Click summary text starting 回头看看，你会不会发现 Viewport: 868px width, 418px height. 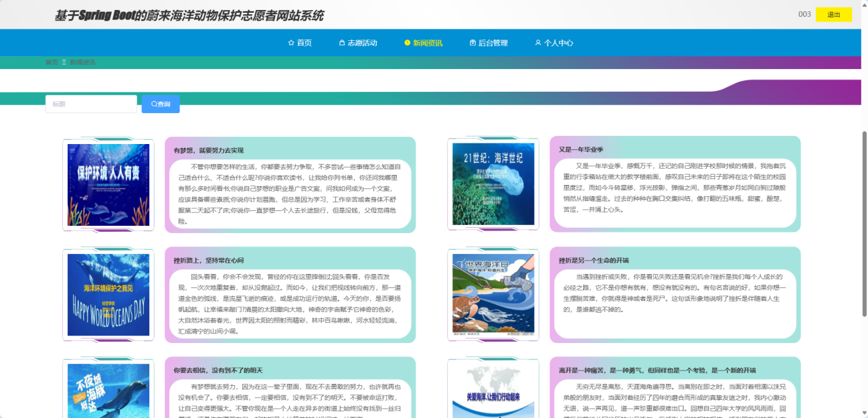(290, 303)
